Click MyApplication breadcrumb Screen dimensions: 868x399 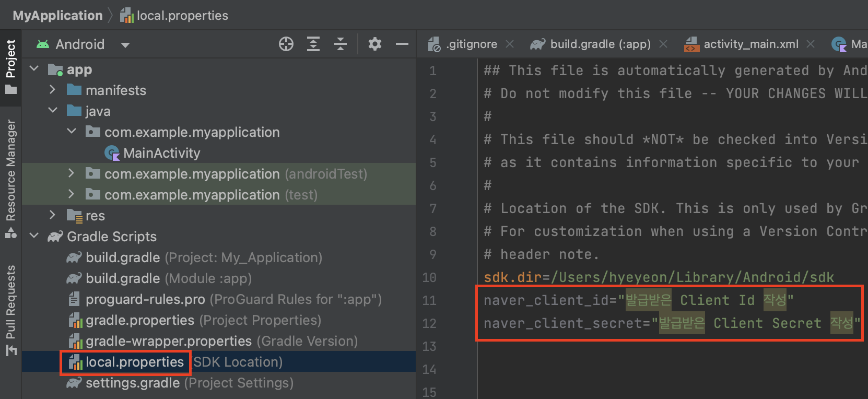coord(58,16)
